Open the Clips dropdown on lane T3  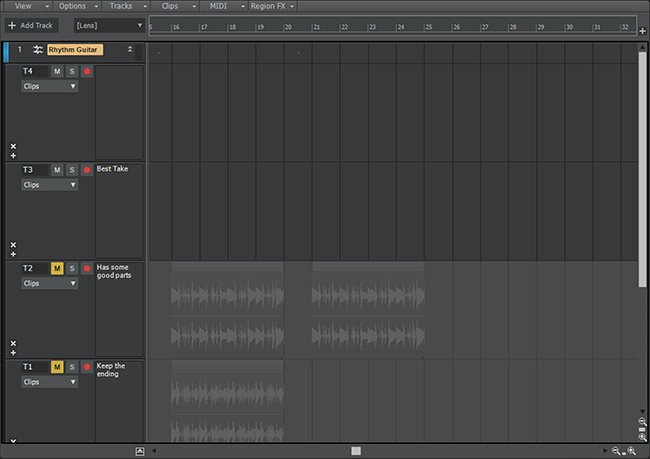click(x=50, y=185)
